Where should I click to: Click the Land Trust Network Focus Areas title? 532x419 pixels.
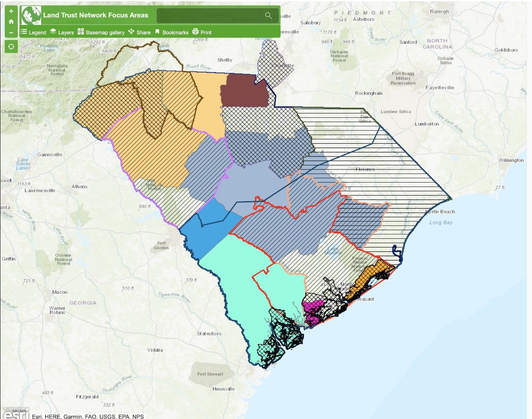click(x=95, y=15)
